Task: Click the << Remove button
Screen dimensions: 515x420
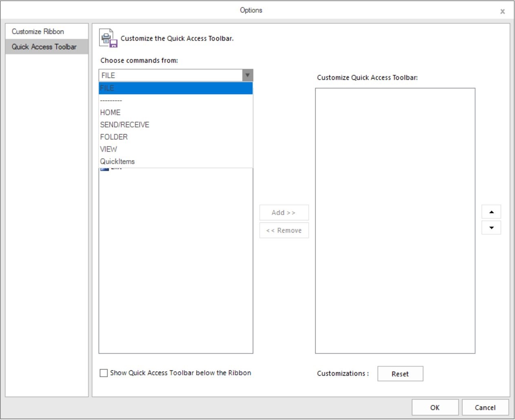Action: (x=284, y=231)
